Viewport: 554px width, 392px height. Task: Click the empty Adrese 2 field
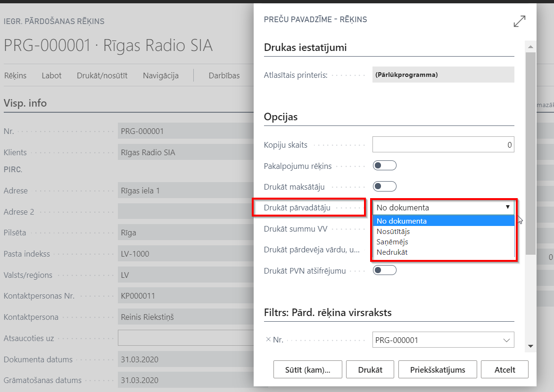(x=186, y=212)
